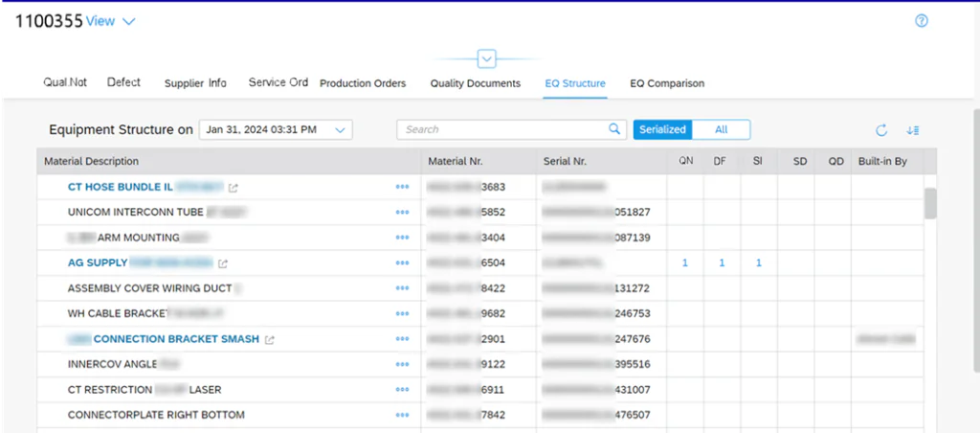Open the help question mark icon
The height and width of the screenshot is (433, 980).
click(922, 21)
